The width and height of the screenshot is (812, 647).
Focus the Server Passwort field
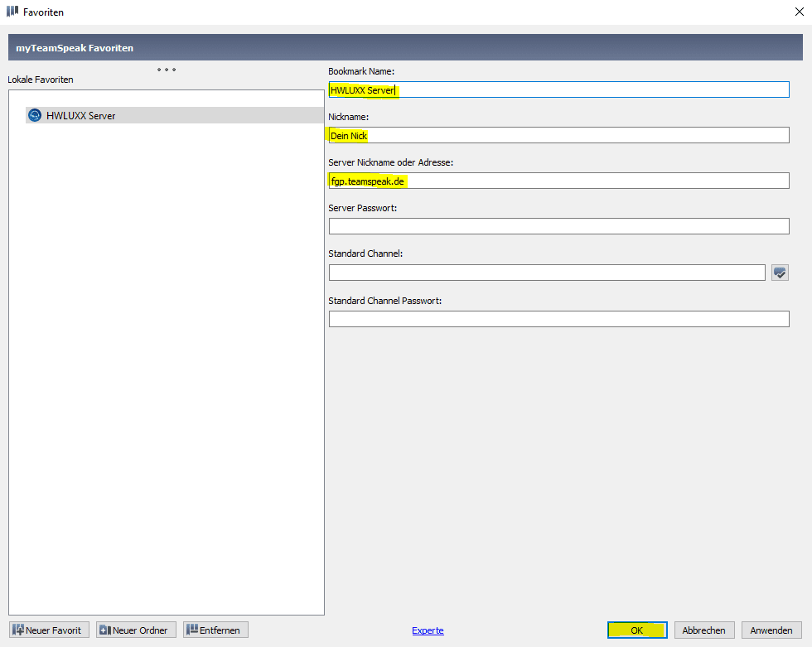(558, 226)
